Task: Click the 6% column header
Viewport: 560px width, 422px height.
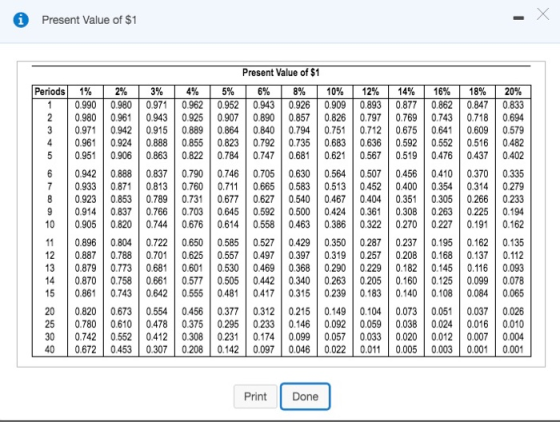Action: tap(264, 92)
